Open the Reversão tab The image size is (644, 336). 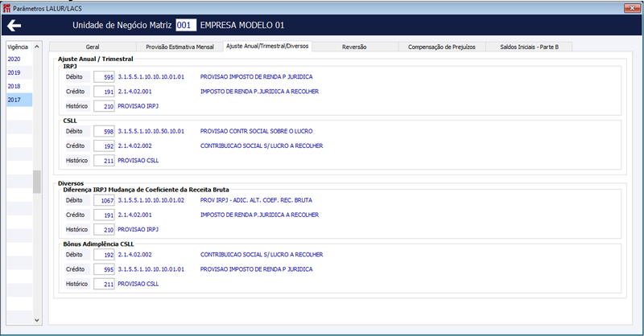(x=354, y=47)
